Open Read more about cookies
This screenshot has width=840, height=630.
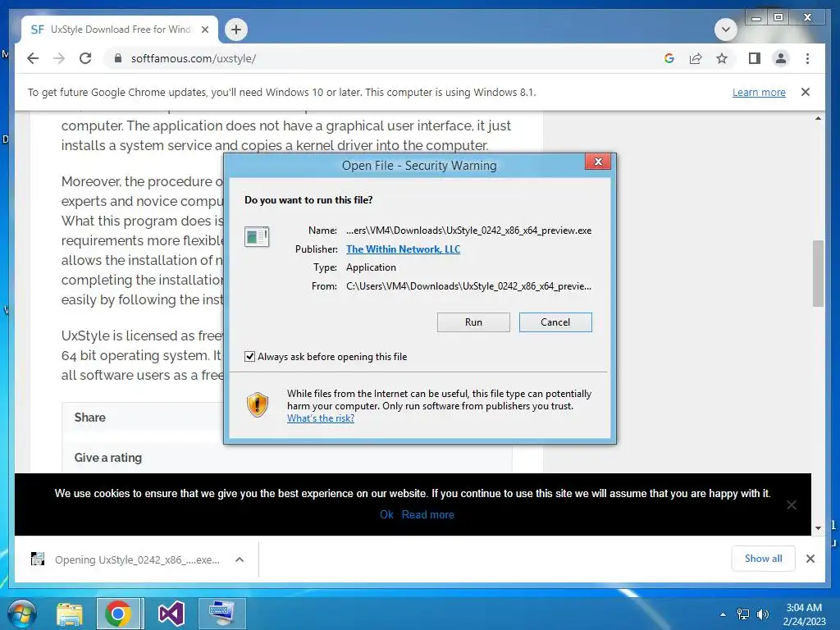(428, 514)
